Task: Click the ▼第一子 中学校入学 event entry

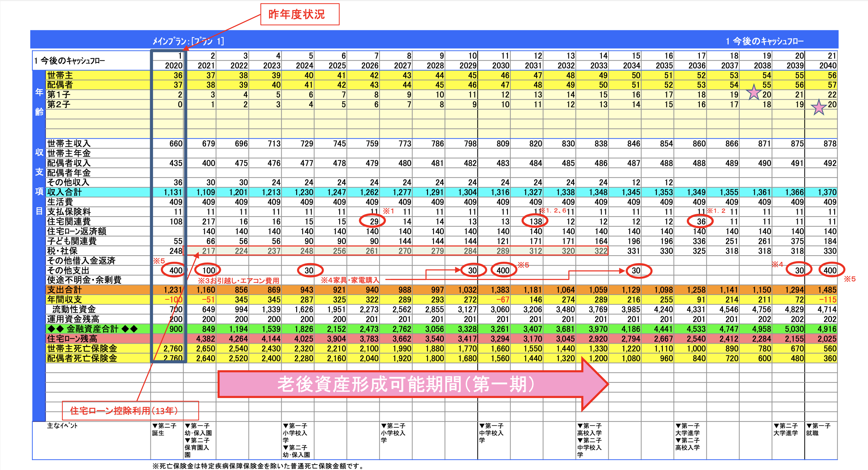Action: (x=491, y=433)
